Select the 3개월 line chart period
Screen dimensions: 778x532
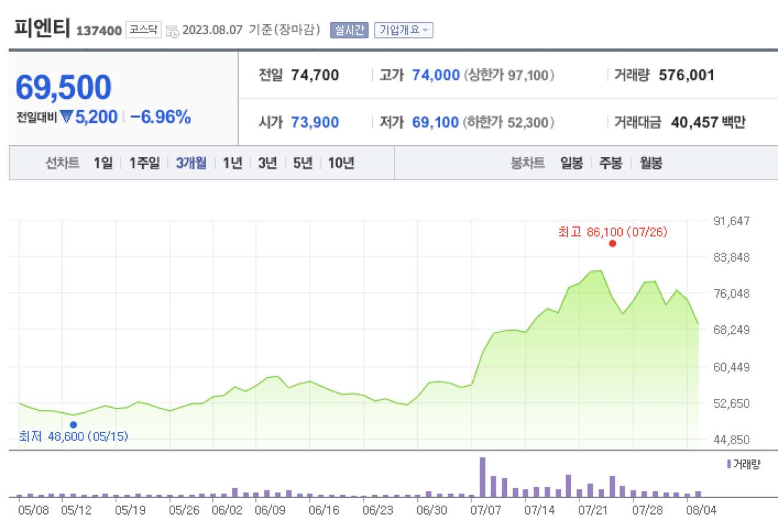pyautogui.click(x=191, y=163)
